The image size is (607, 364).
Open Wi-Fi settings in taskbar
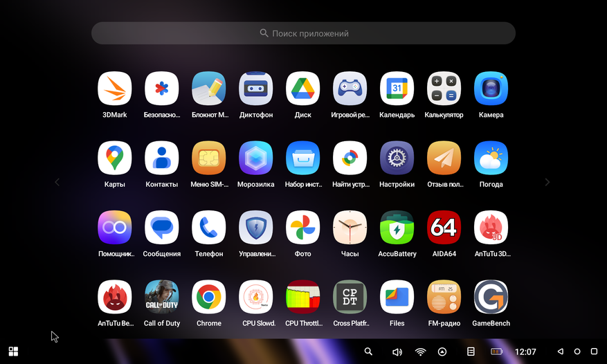[420, 352]
